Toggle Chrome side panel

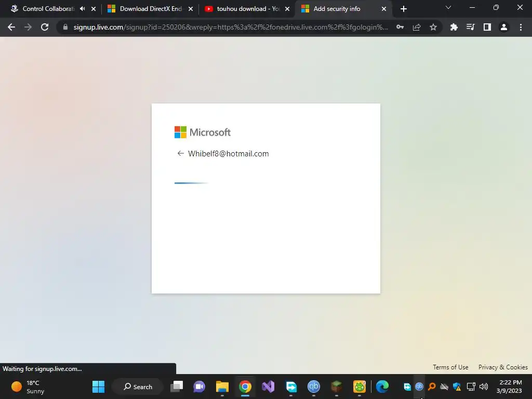click(487, 27)
